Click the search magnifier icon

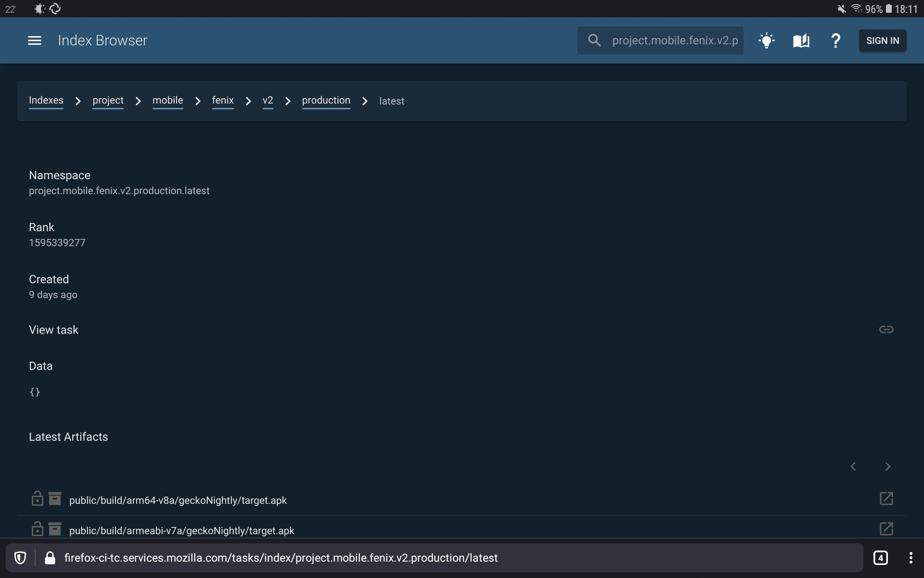click(595, 40)
